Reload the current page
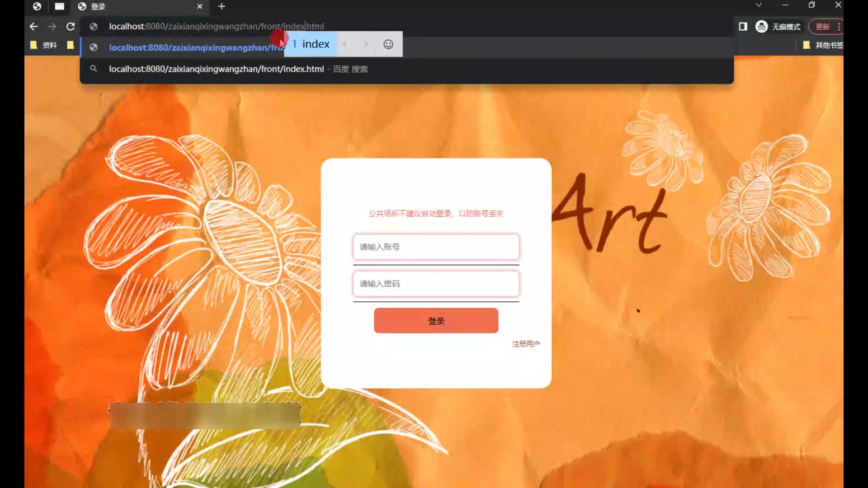Viewport: 868px width, 488px height. 71,27
